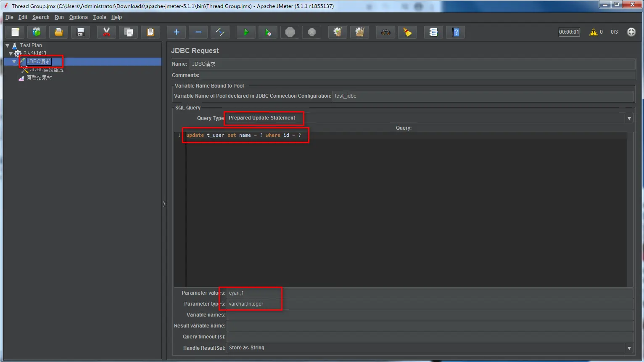Click the elapsed time display 00:00:01
The height and width of the screenshot is (362, 644).
coord(569,32)
